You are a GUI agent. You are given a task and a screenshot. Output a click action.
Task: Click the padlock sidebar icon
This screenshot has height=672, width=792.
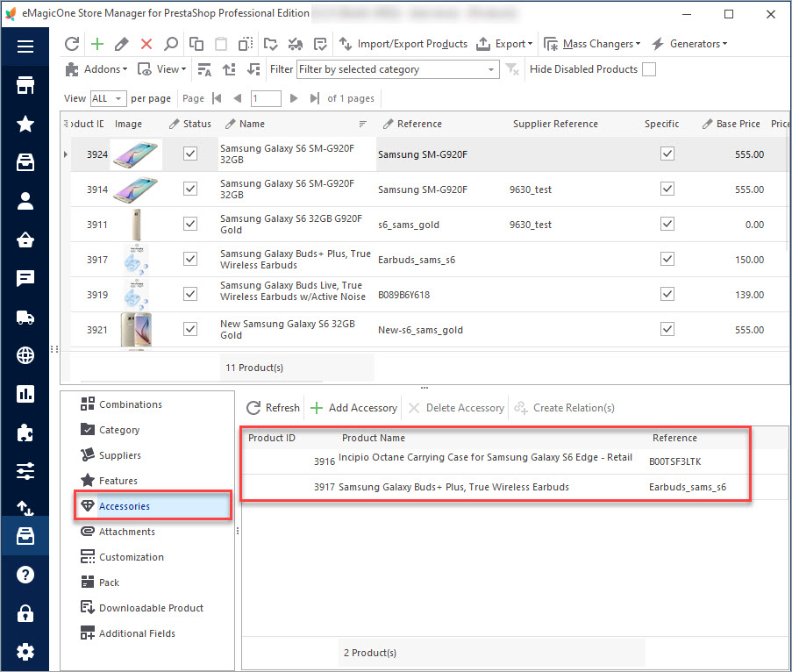[25, 613]
